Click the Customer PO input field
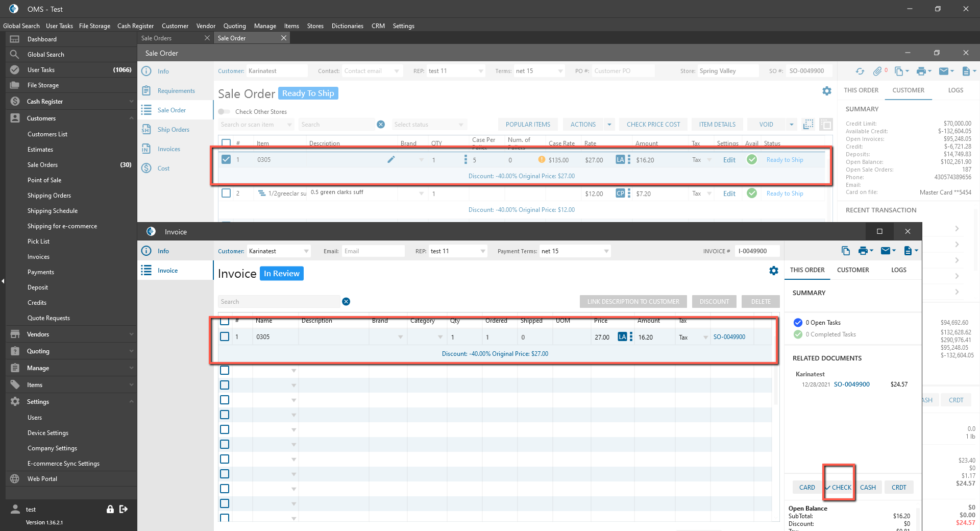The height and width of the screenshot is (531, 980). 623,71
